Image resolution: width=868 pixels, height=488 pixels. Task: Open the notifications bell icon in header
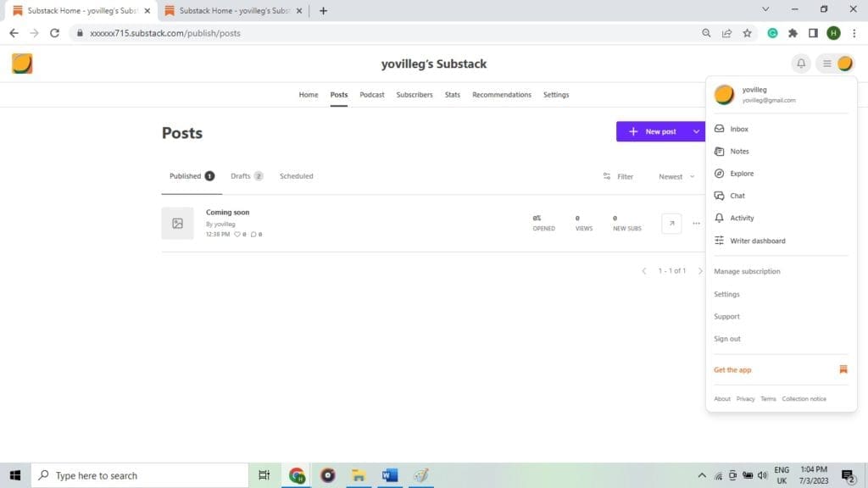801,64
